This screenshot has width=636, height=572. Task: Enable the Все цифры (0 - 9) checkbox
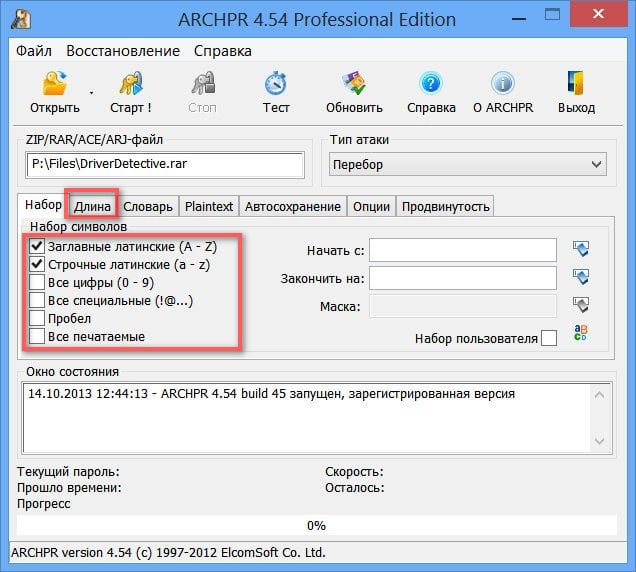click(37, 282)
